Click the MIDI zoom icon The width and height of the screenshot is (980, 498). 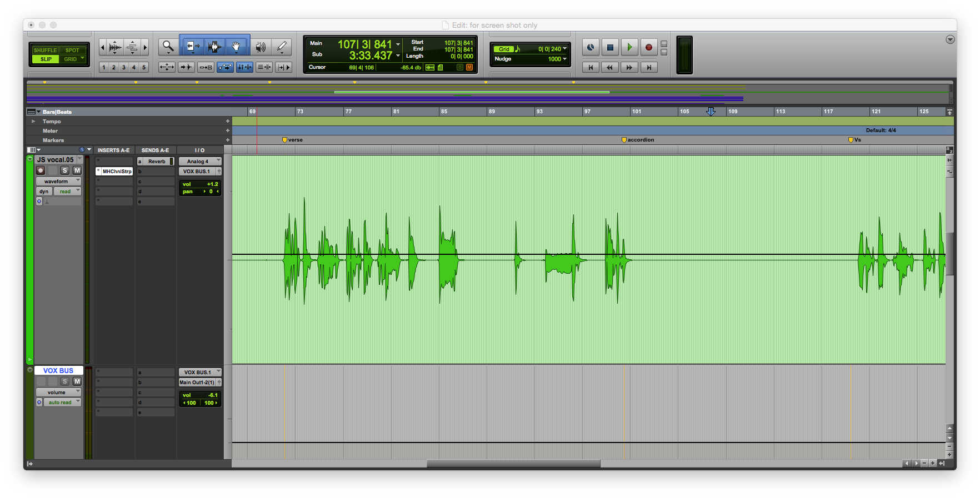(x=132, y=47)
